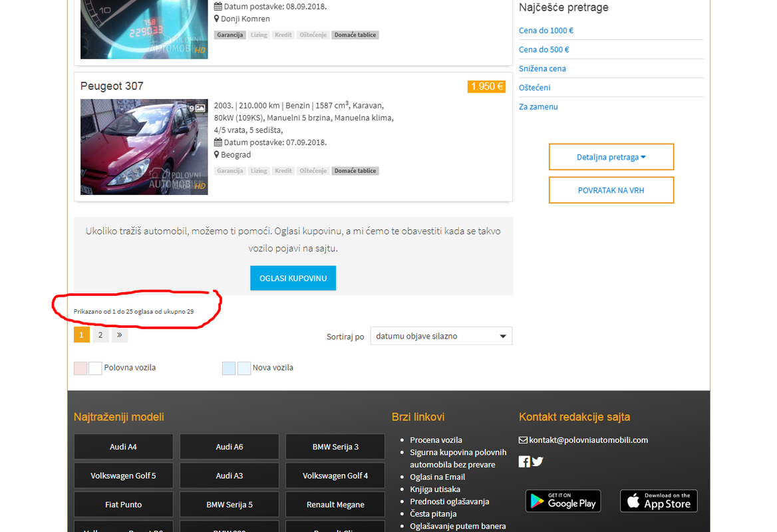This screenshot has height=532, width=777.
Task: Open BMW Serija 5 model button
Action: (230, 505)
